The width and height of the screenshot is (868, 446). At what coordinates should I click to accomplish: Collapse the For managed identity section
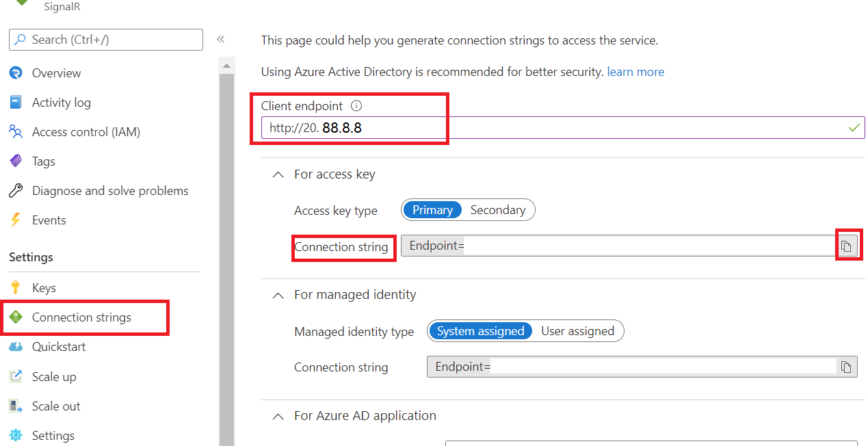pyautogui.click(x=278, y=295)
